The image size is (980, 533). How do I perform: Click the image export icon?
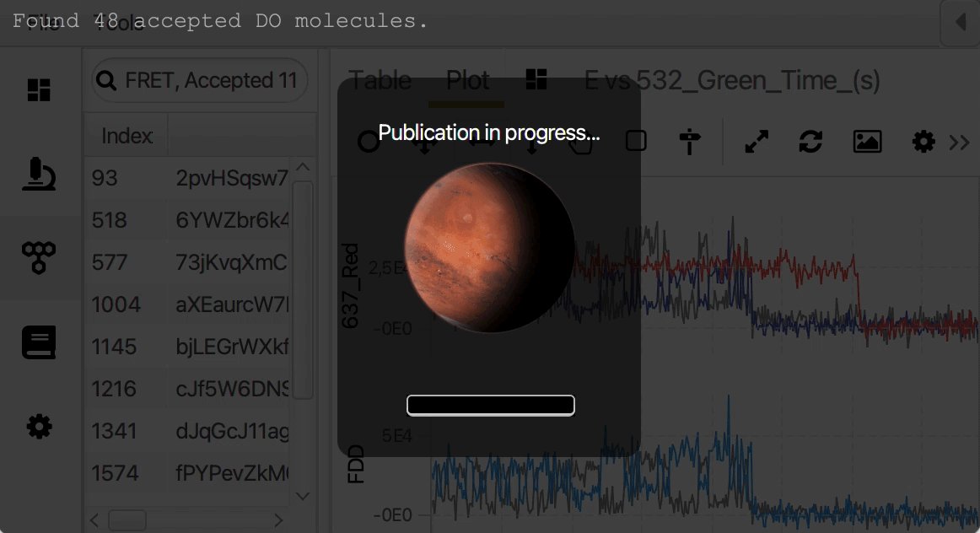[x=868, y=141]
